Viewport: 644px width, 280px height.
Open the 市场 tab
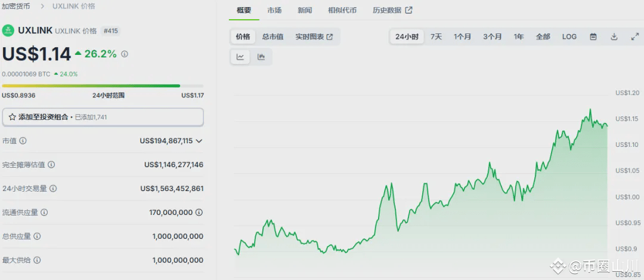[x=274, y=10]
